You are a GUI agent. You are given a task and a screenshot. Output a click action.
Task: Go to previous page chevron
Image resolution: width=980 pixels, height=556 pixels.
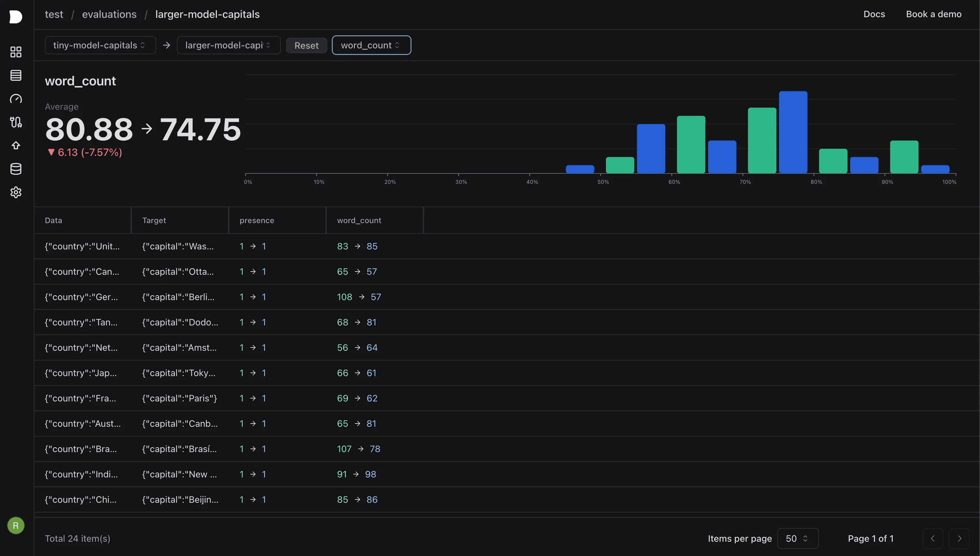click(933, 538)
